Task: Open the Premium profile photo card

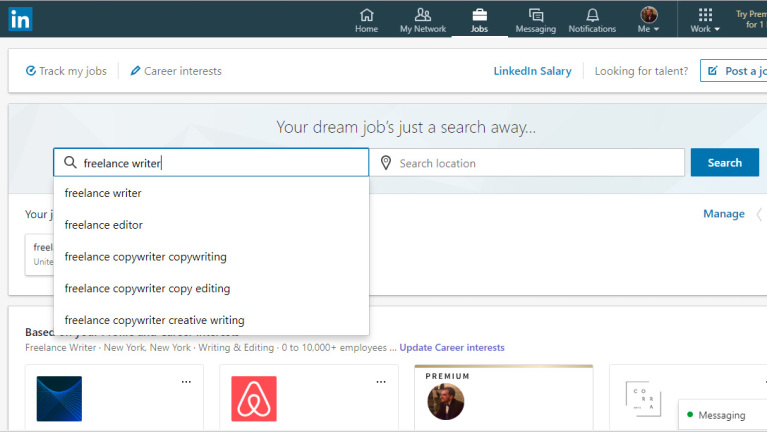Action: (446, 402)
